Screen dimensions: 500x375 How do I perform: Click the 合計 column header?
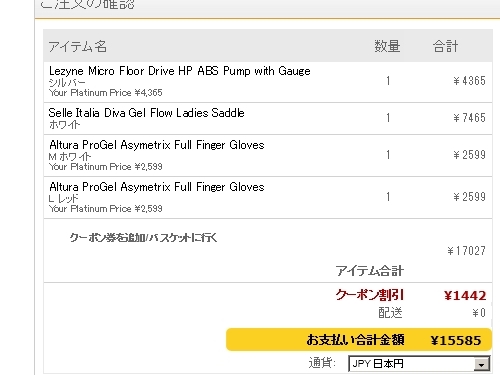tap(445, 46)
